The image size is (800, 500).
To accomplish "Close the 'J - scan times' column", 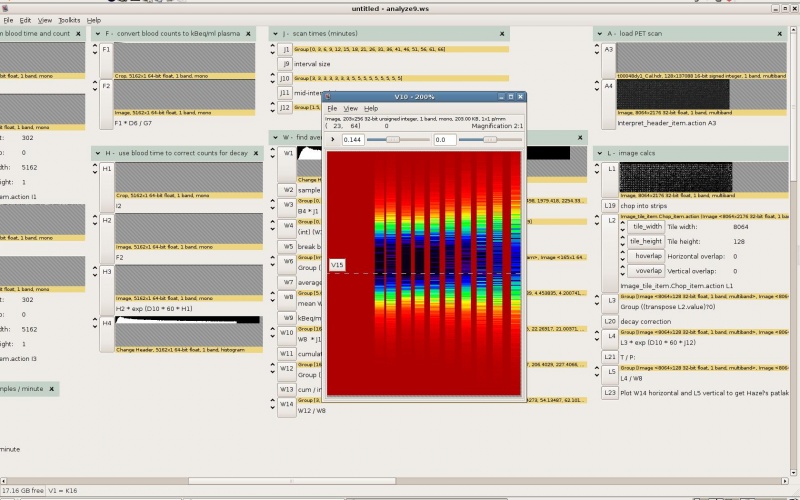I will (501, 33).
